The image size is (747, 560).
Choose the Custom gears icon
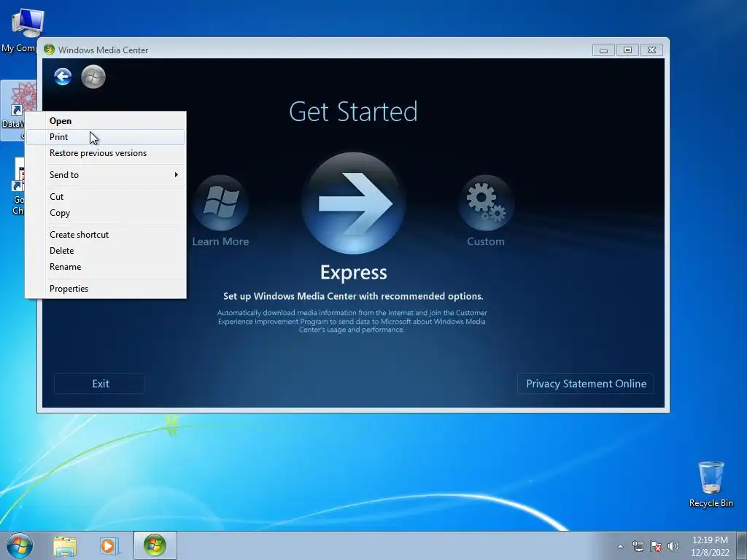click(x=485, y=203)
